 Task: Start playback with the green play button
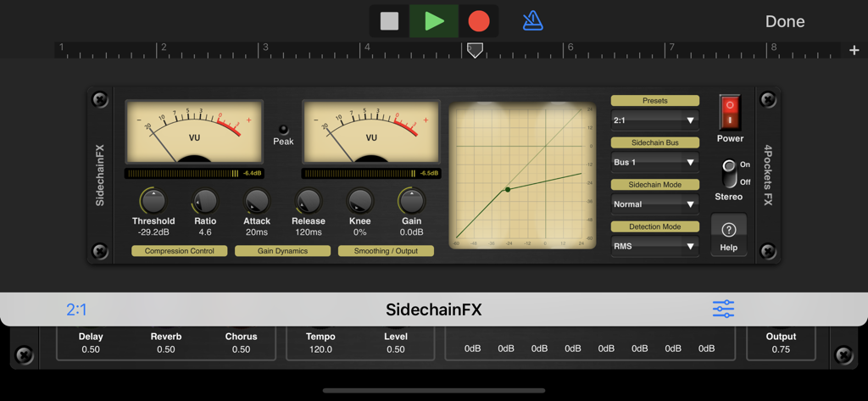tap(435, 21)
